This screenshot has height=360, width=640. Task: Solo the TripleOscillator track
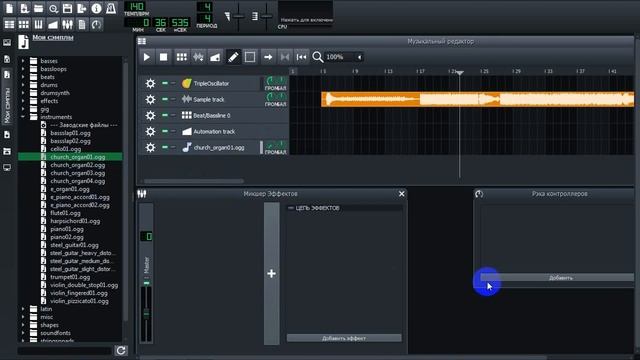(173, 83)
